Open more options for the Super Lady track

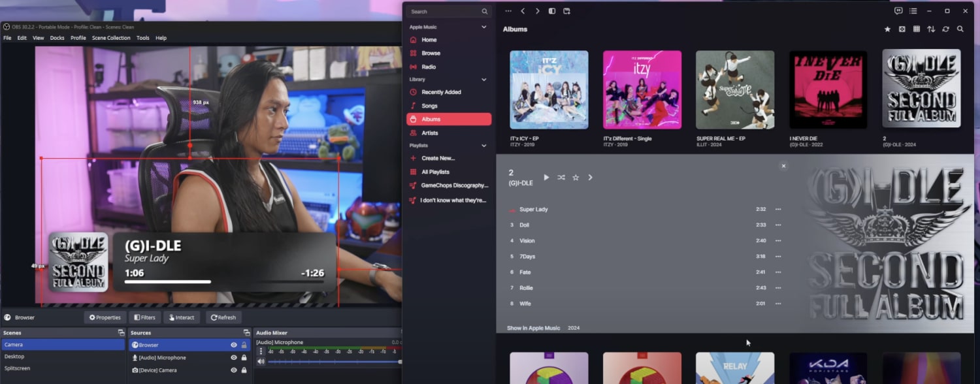(x=778, y=209)
